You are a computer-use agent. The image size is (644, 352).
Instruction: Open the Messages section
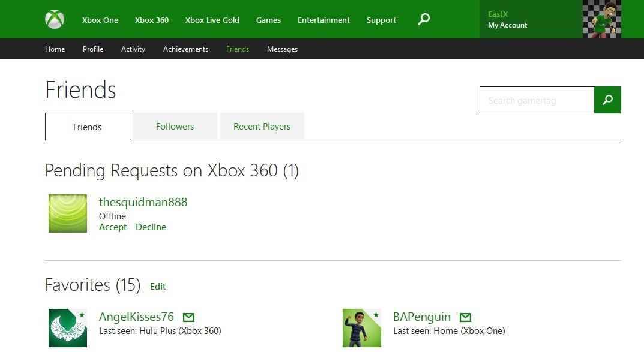pos(282,49)
